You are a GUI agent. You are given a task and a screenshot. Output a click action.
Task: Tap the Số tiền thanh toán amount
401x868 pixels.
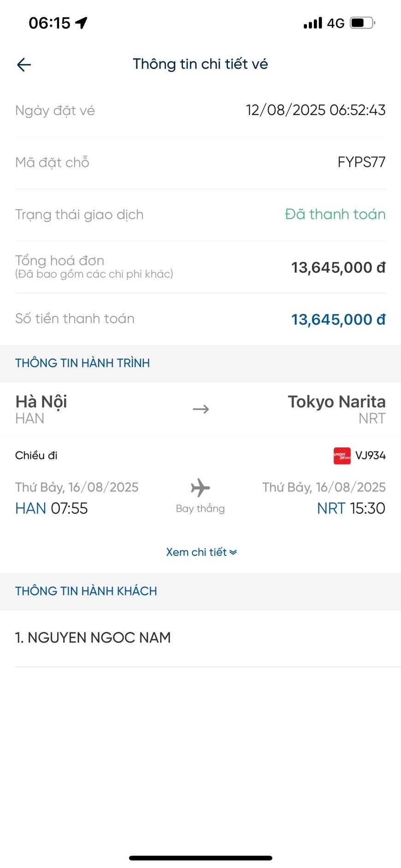pyautogui.click(x=338, y=319)
